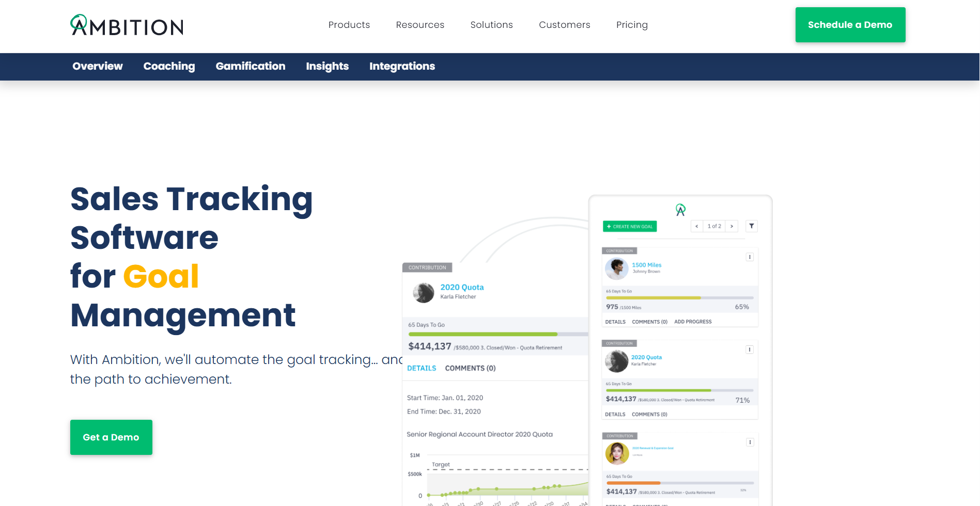Select the Gamification tab
This screenshot has width=980, height=506.
pos(251,66)
